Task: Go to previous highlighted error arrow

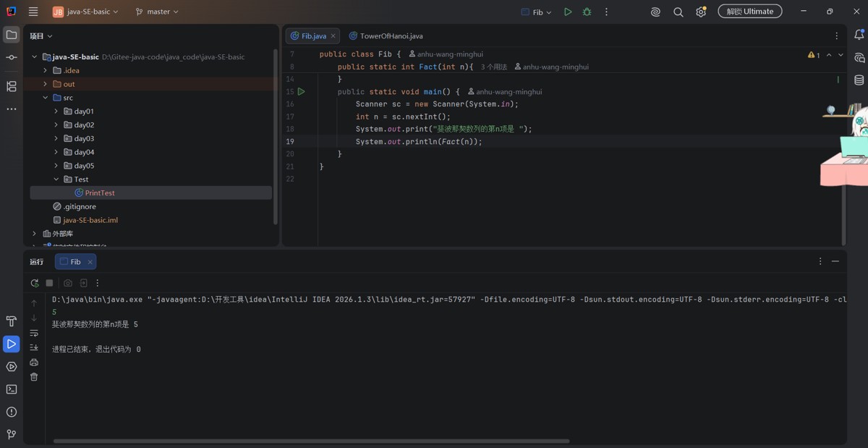Action: (x=829, y=54)
